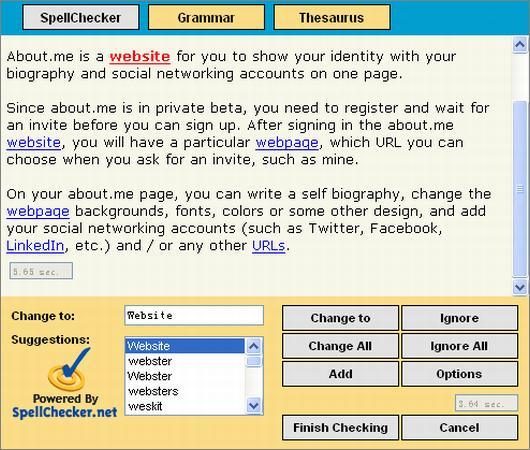Image resolution: width=530 pixels, height=450 pixels.
Task: Focus the Change to input field
Action: (x=194, y=315)
